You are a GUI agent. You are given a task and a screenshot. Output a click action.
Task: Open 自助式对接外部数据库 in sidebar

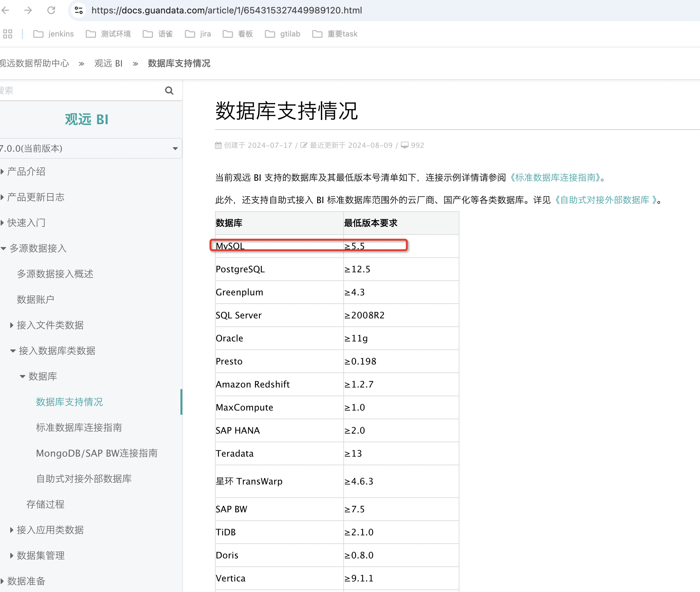[x=84, y=479]
